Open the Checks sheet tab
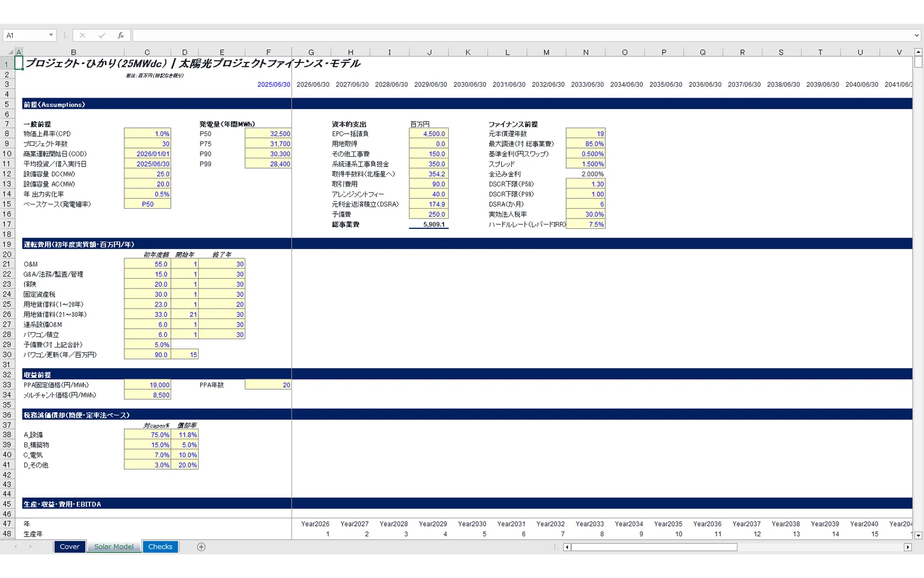This screenshot has height=578, width=924. coord(161,547)
